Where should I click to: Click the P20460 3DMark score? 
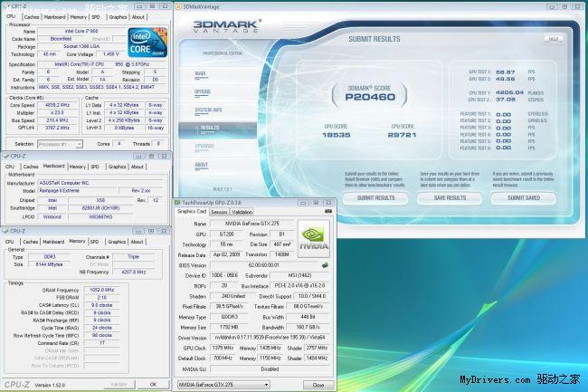click(370, 97)
